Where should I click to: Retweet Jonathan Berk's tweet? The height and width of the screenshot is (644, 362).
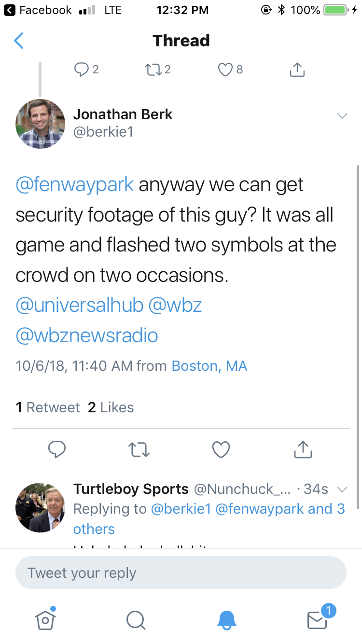(139, 449)
